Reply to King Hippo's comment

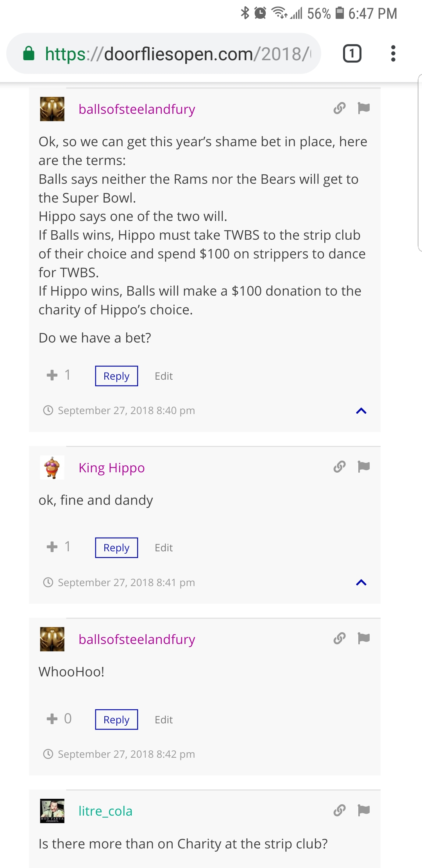(x=116, y=548)
